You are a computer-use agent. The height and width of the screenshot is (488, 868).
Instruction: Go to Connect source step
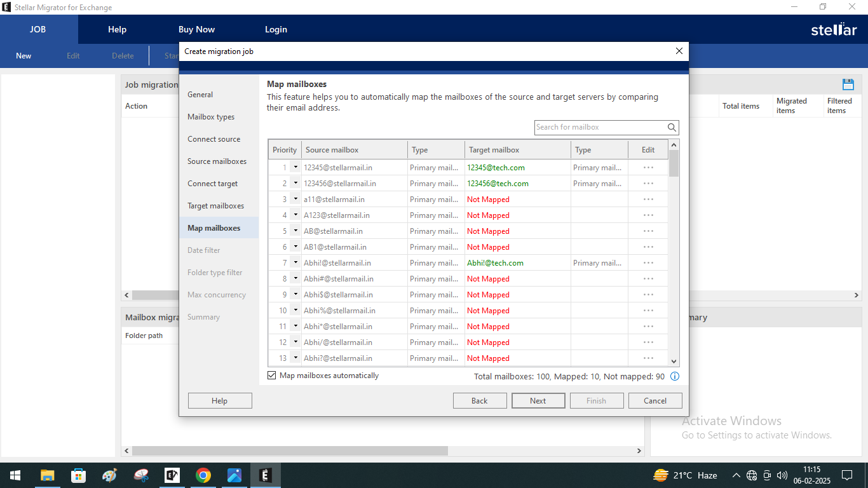[x=214, y=139]
